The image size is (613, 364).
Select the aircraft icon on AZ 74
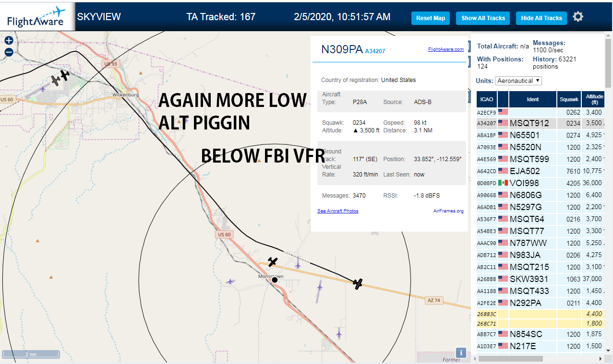358,284
